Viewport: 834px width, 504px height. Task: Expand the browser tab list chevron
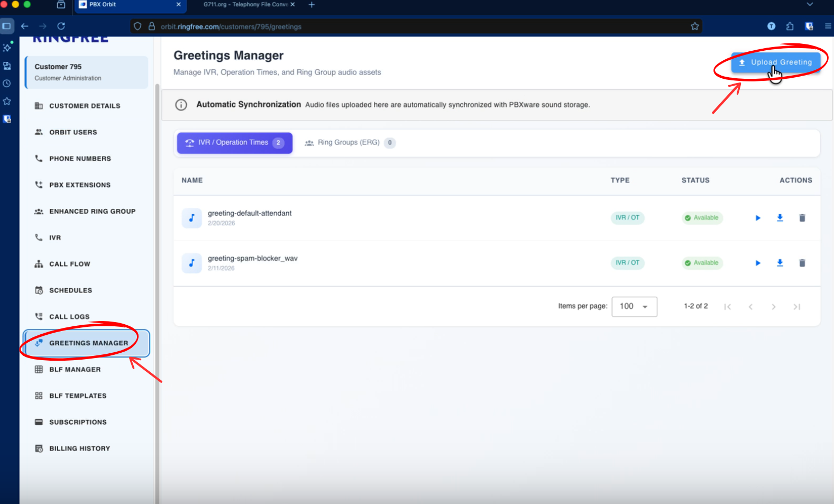tap(809, 4)
